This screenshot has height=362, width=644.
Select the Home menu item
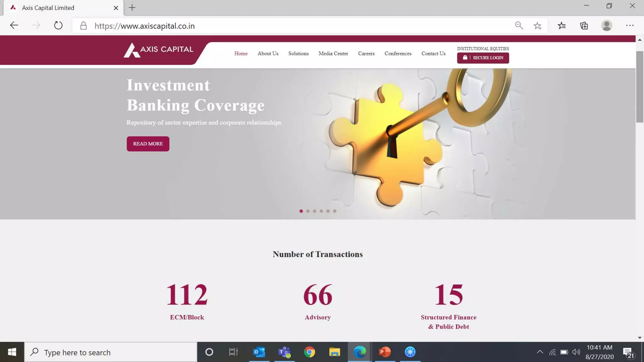(x=241, y=53)
